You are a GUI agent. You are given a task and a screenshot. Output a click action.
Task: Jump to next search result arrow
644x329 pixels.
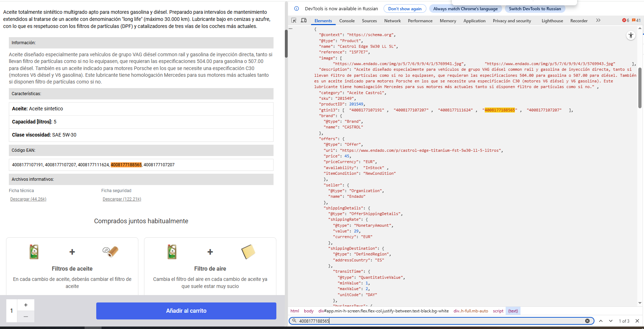(611, 321)
